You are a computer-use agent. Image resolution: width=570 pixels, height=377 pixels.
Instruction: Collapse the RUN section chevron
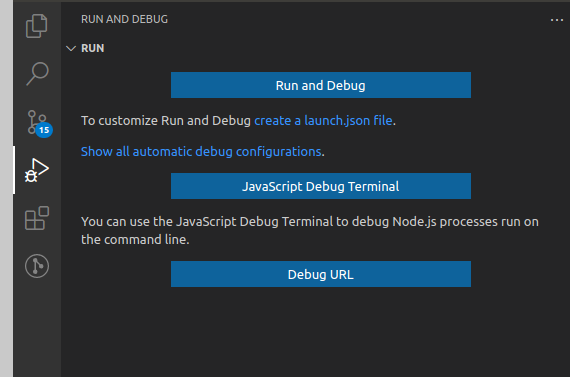pyautogui.click(x=71, y=48)
